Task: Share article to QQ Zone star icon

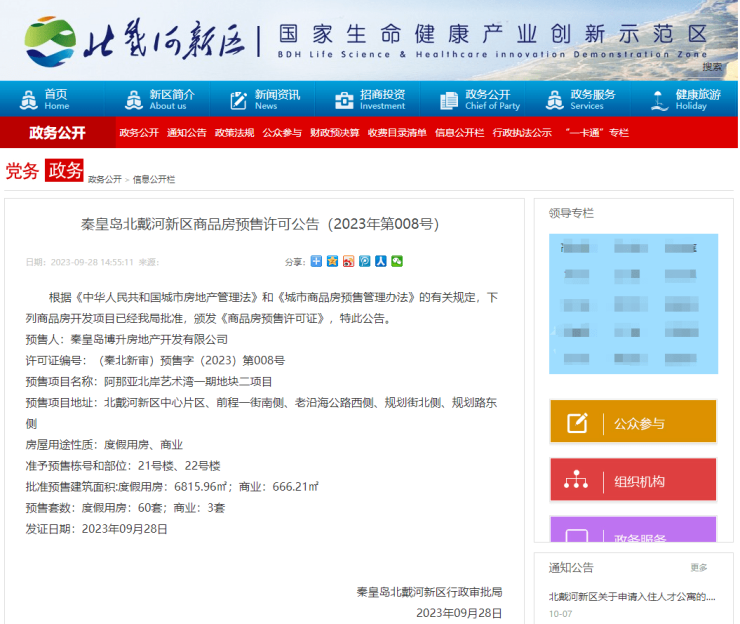Action: pos(333,262)
